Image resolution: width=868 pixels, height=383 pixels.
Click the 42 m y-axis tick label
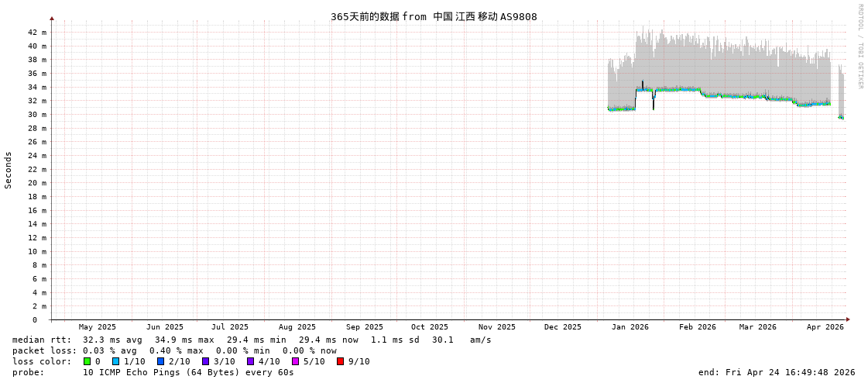[x=37, y=33]
